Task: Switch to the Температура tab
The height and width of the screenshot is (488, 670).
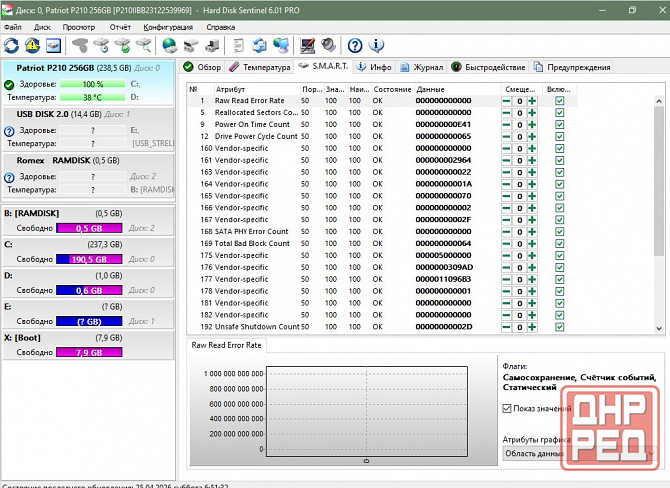Action: click(260, 67)
